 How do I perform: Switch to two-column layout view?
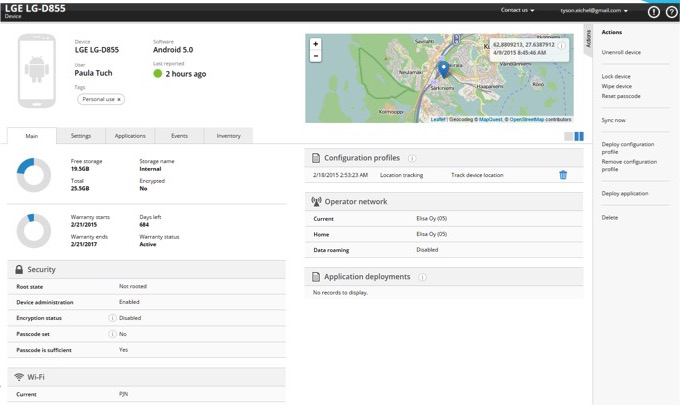(x=579, y=136)
